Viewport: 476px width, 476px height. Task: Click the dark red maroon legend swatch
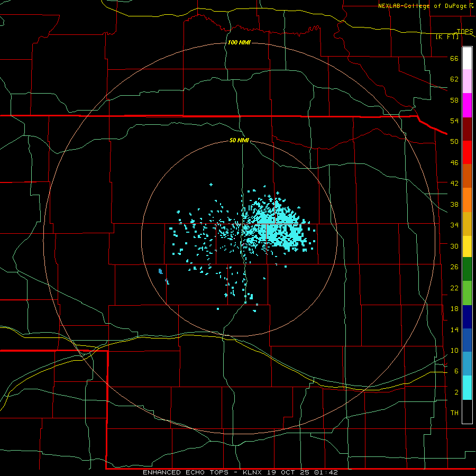467,129
